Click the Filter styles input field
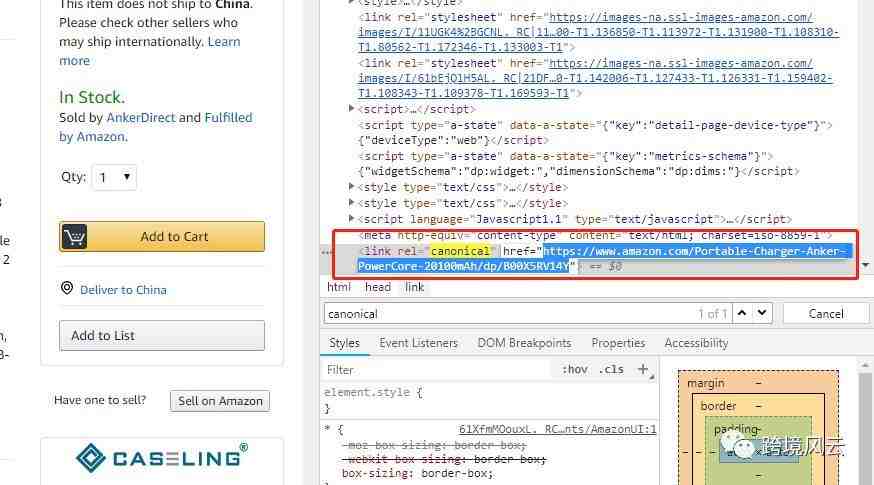 click(438, 370)
